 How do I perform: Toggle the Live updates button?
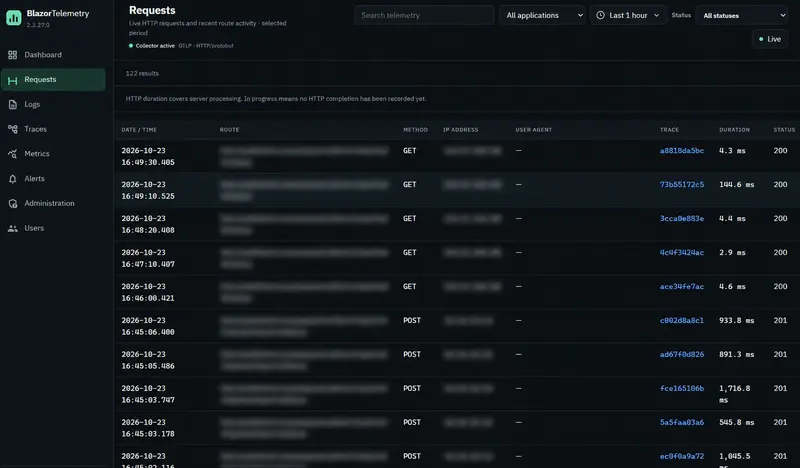[x=770, y=39]
